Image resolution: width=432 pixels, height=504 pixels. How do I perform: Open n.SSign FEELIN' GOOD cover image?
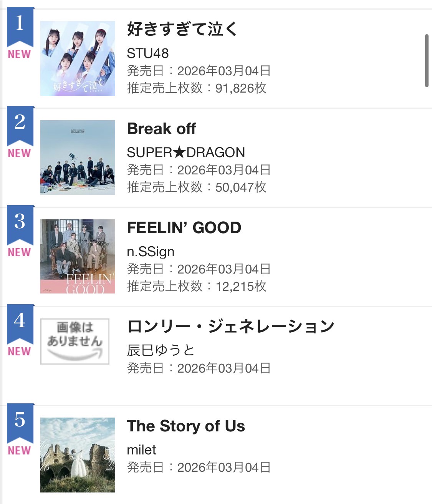pyautogui.click(x=78, y=257)
